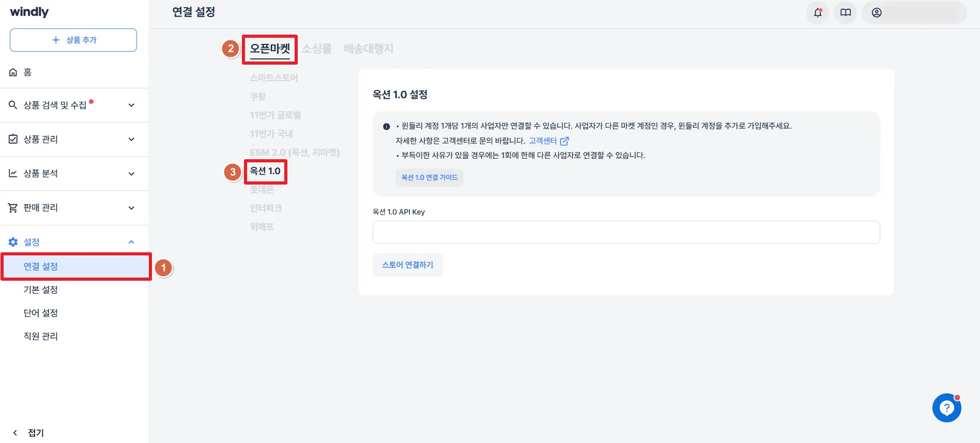Collapse the sidebar with 접기
The image size is (980, 443).
click(36, 433)
